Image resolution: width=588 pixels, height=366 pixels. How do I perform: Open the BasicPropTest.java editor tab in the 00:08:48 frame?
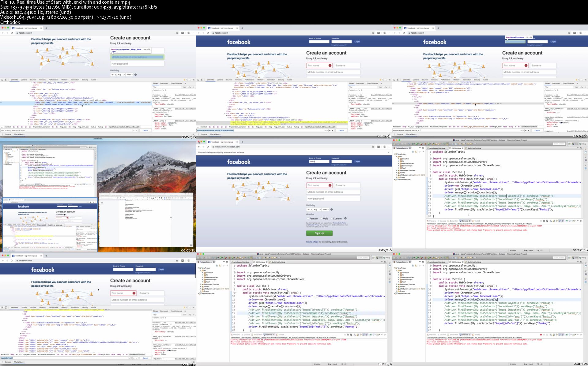pyautogui.click(x=474, y=148)
